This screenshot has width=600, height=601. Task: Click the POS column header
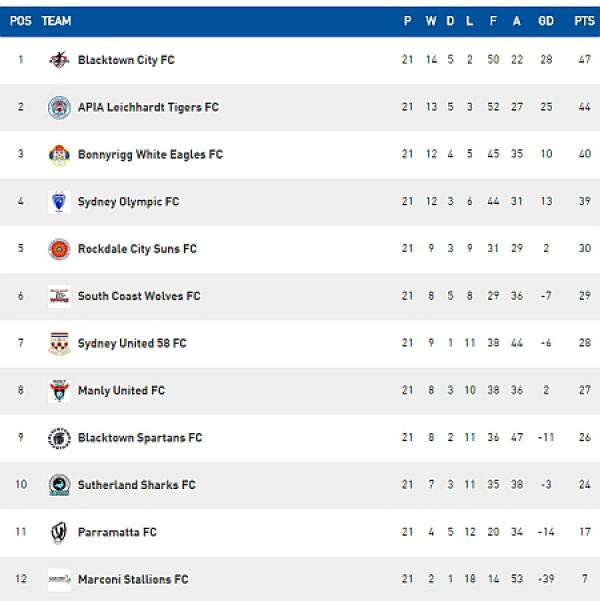pos(20,21)
